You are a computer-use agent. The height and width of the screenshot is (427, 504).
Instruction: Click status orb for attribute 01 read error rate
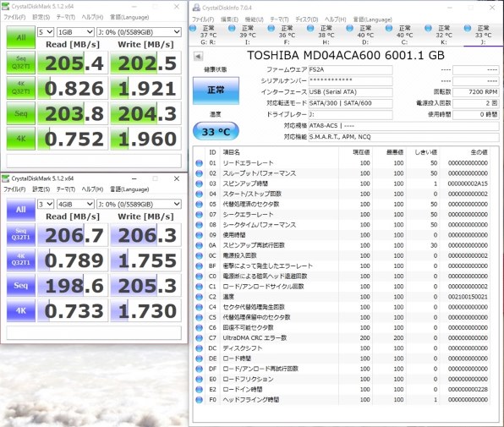tap(200, 163)
